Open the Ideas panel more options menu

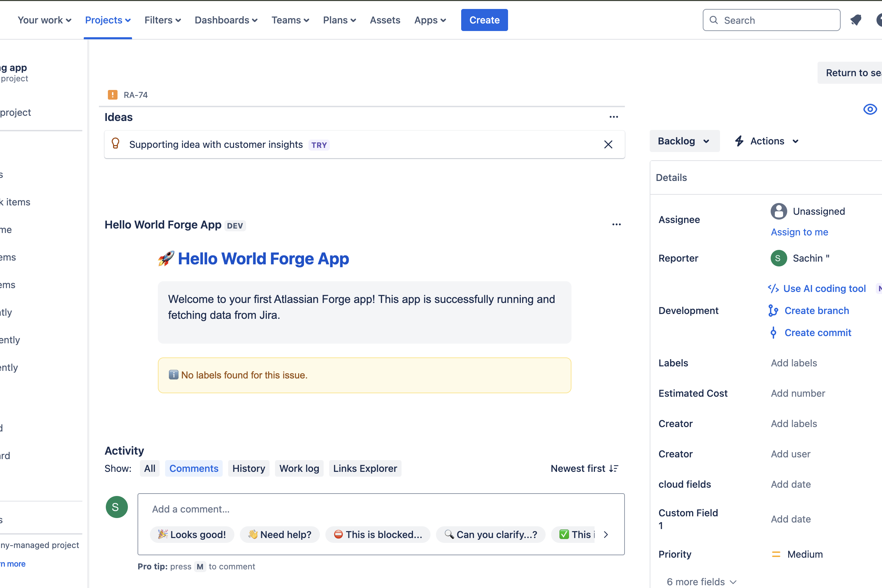point(614,117)
